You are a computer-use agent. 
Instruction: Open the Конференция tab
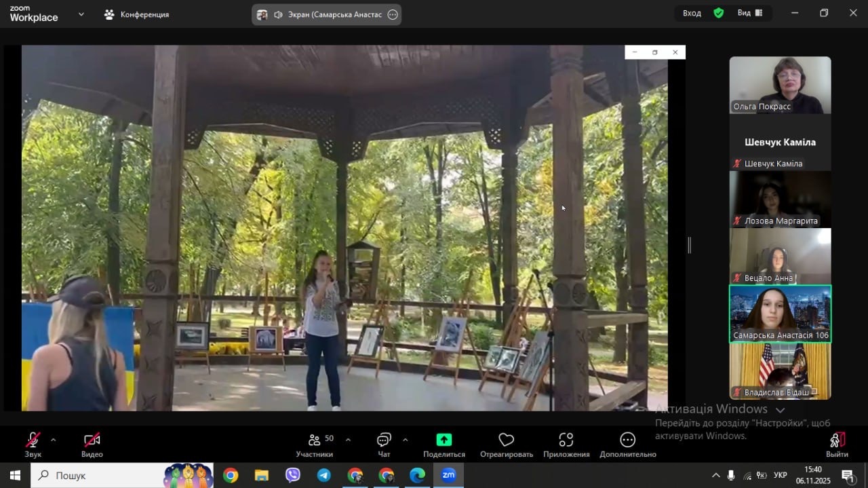point(136,14)
